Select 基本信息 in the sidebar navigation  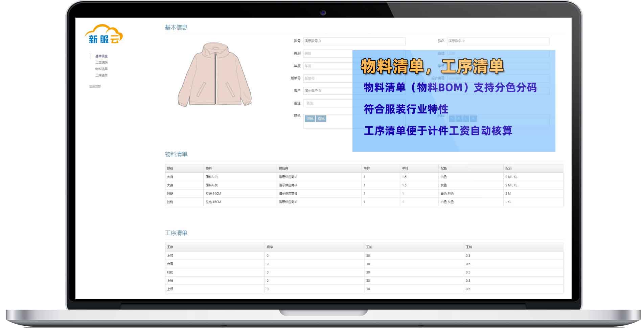(x=102, y=56)
